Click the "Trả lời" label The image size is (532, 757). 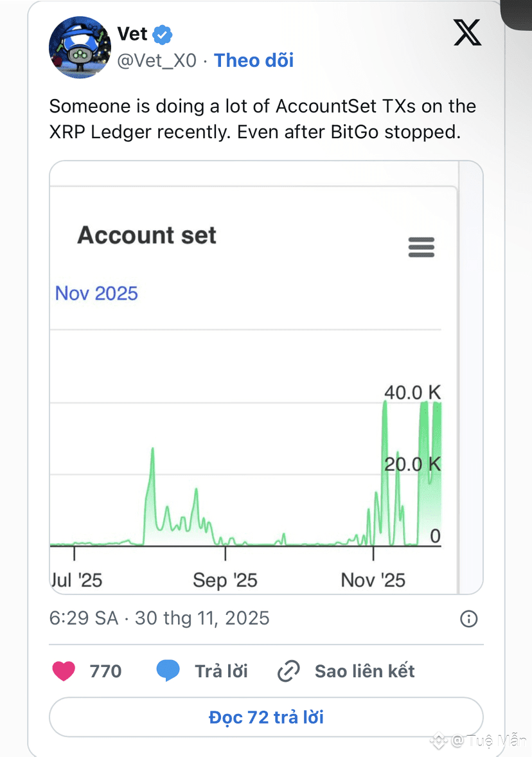tap(221, 672)
